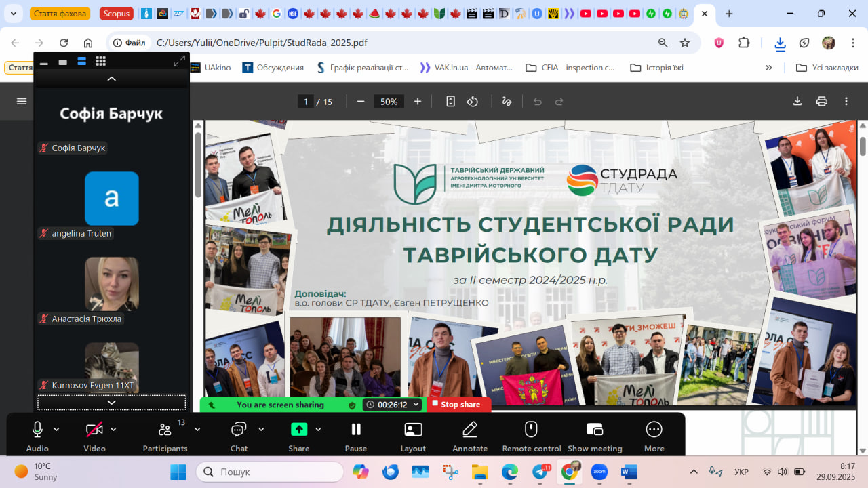
Task: Expand the Participants options arrow
Action: (197, 429)
